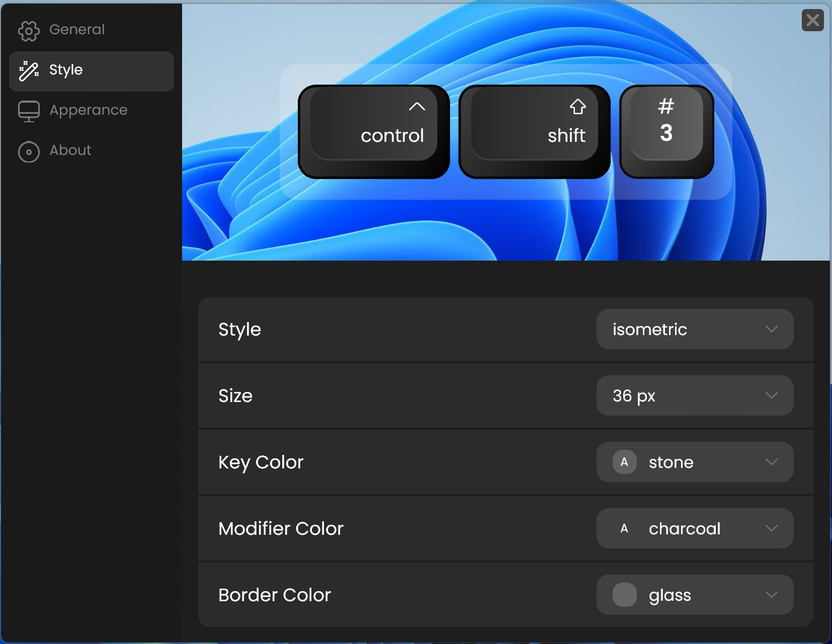Click the stone color swatch preview
832x644 pixels.
[624, 462]
